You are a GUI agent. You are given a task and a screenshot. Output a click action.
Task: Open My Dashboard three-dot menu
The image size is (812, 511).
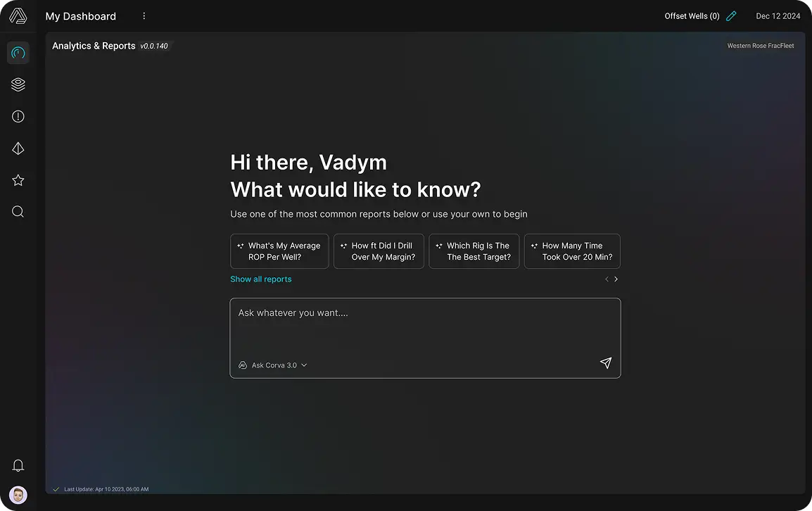tap(144, 16)
